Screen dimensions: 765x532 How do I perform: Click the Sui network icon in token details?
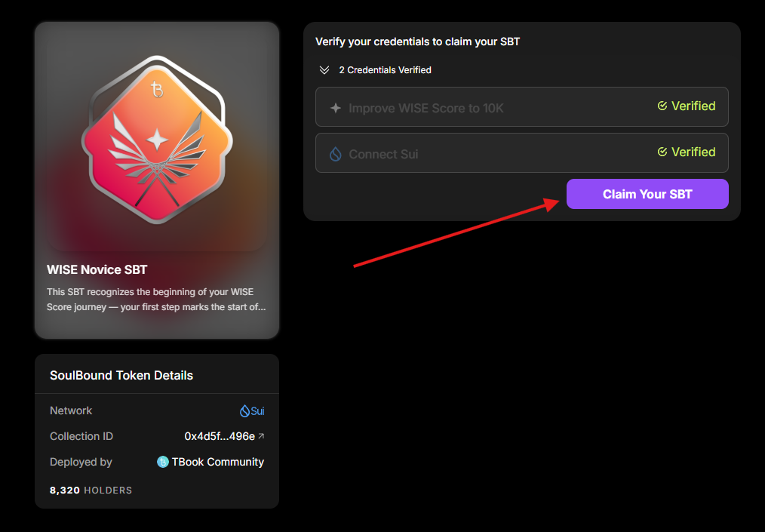(x=244, y=411)
